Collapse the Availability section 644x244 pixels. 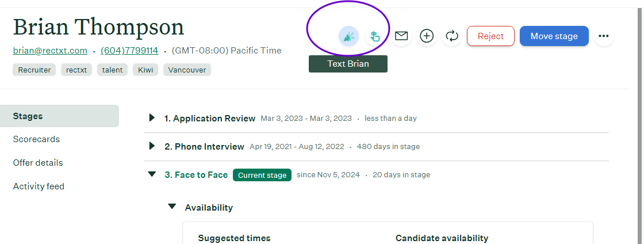click(171, 207)
